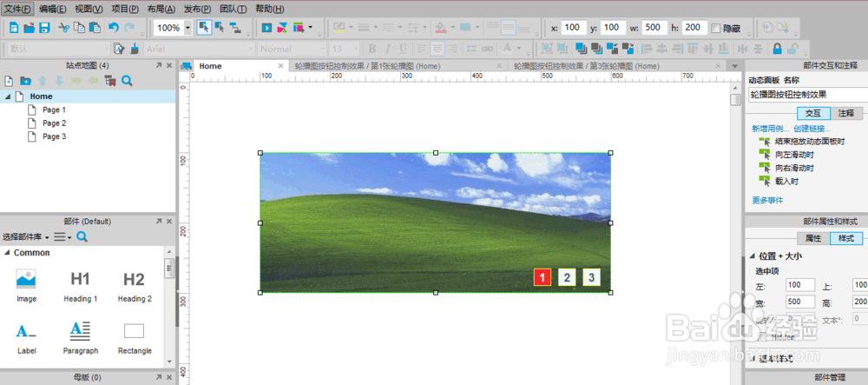Open the widget style editor icon
Viewport: 868px width, 385px height.
click(119, 49)
